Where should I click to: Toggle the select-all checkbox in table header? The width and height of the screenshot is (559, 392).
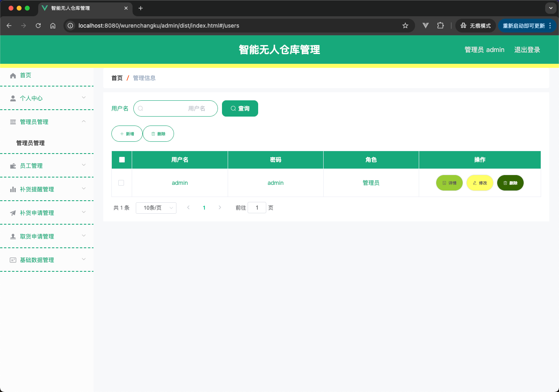(122, 160)
